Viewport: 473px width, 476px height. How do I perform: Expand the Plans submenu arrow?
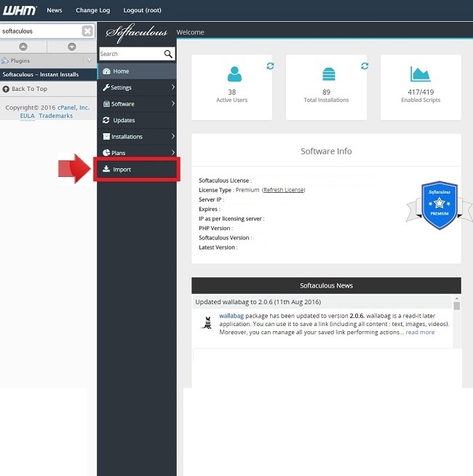click(172, 153)
